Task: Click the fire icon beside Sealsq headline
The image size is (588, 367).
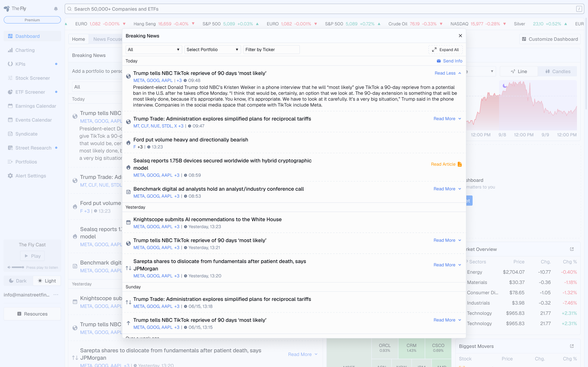Action: pos(128,167)
